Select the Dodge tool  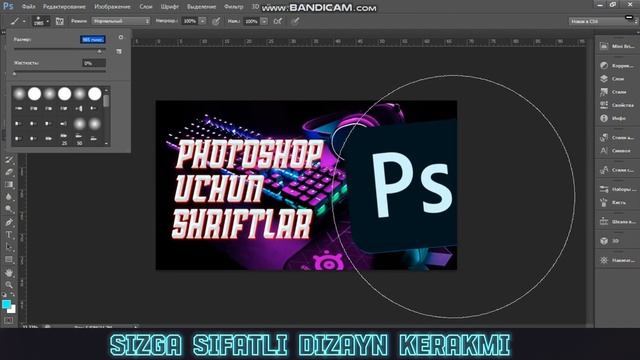pyautogui.click(x=9, y=209)
